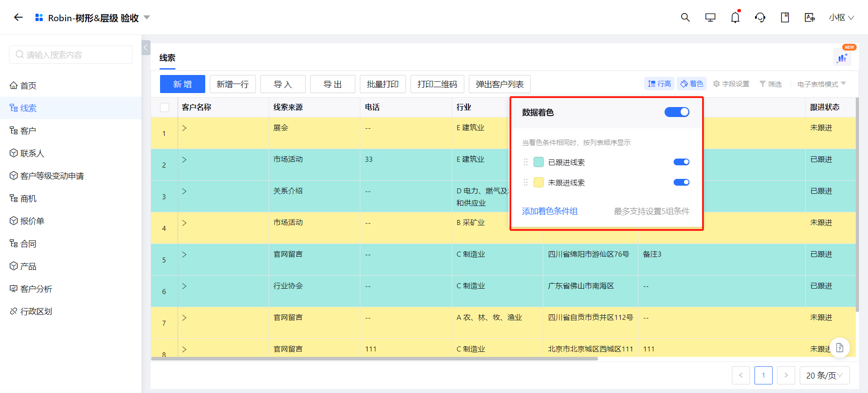
Task: Click the 添加着色条件组 link
Action: click(x=550, y=211)
